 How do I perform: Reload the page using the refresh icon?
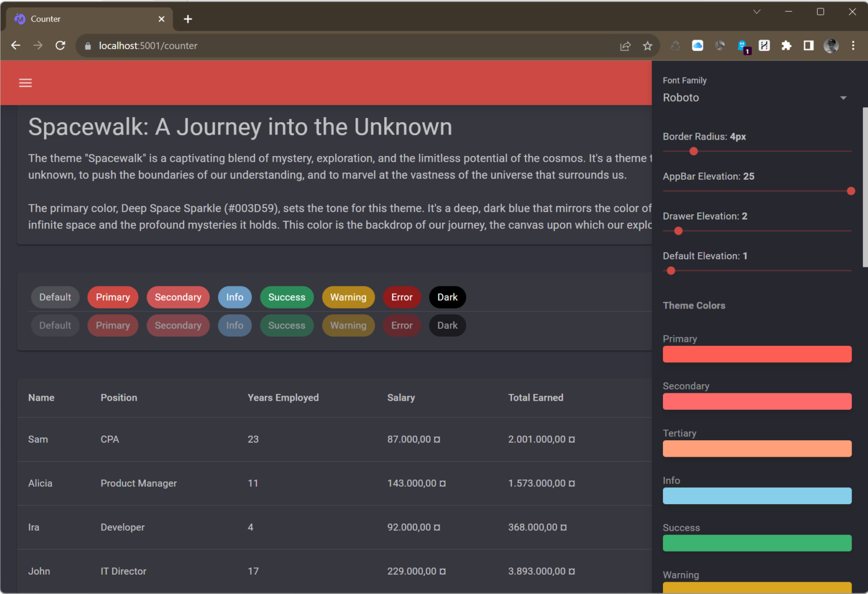60,45
